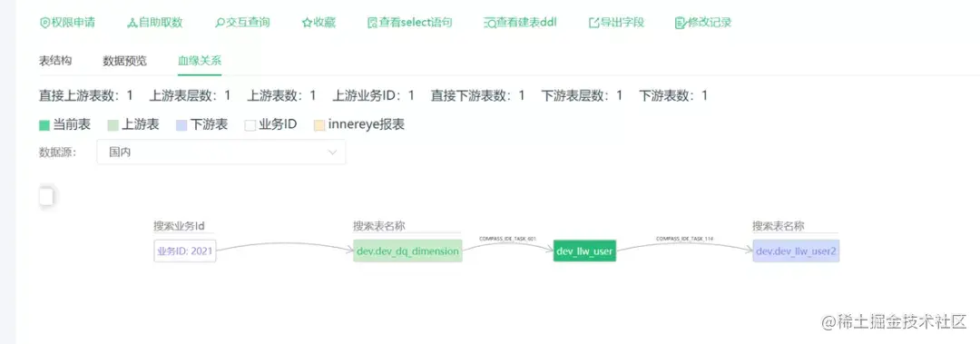Screen dimensions: 980x344
Task: Click the lavender 下游表 legend swatch
Action: [181, 125]
